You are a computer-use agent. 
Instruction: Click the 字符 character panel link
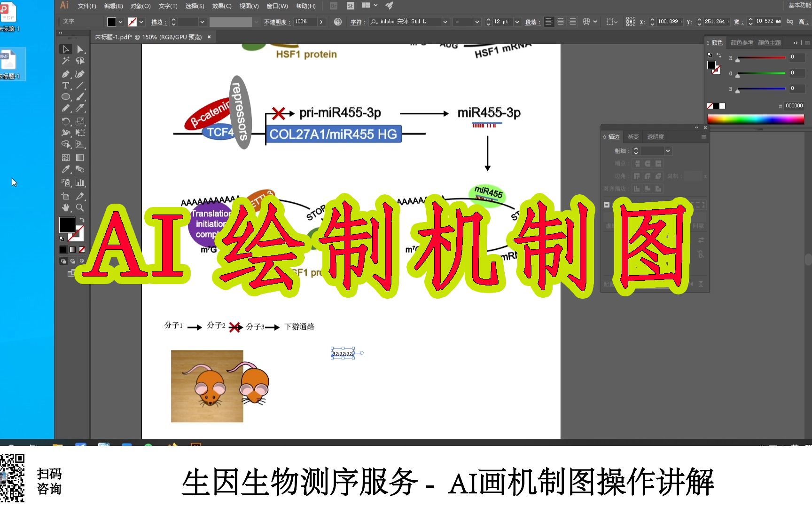358,22
